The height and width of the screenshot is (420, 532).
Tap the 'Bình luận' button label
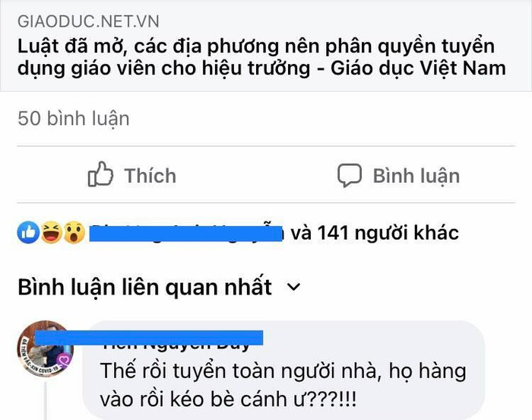coord(416,176)
